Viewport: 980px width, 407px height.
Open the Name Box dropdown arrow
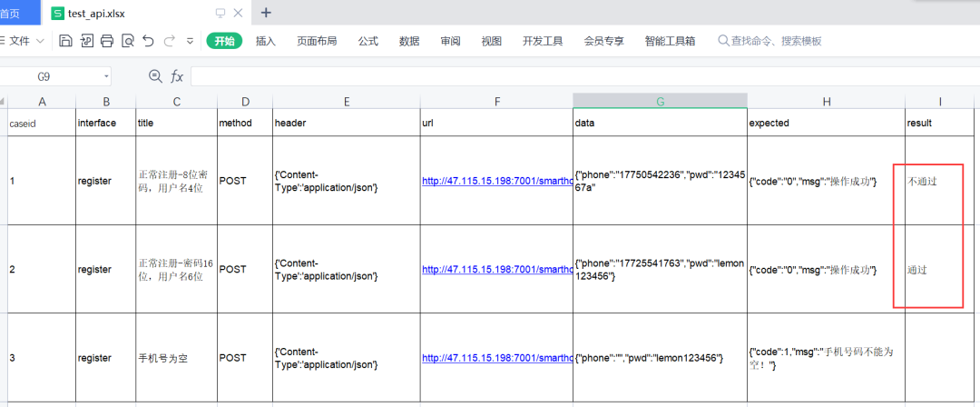pyautogui.click(x=106, y=76)
